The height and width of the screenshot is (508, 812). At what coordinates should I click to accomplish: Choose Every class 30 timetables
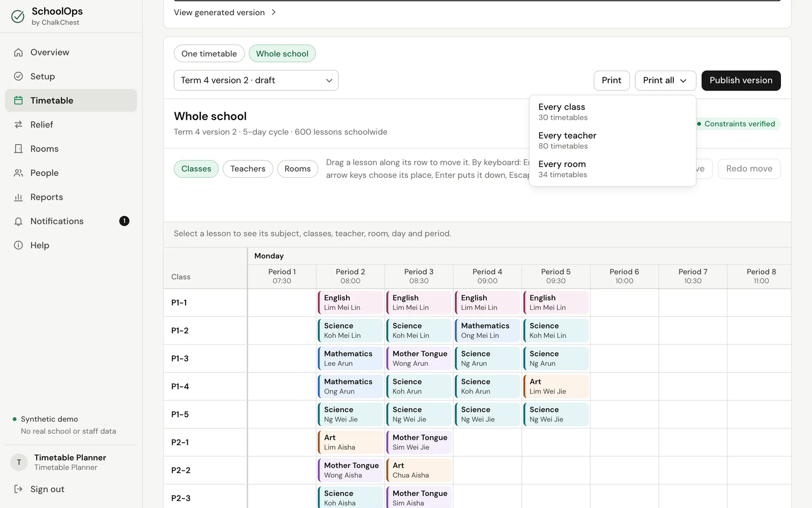pyautogui.click(x=613, y=112)
